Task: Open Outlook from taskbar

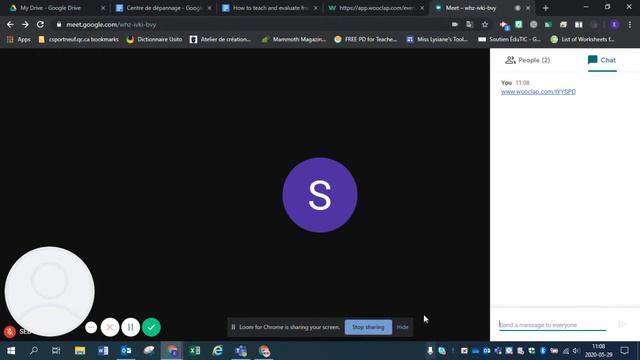Action: (x=126, y=351)
